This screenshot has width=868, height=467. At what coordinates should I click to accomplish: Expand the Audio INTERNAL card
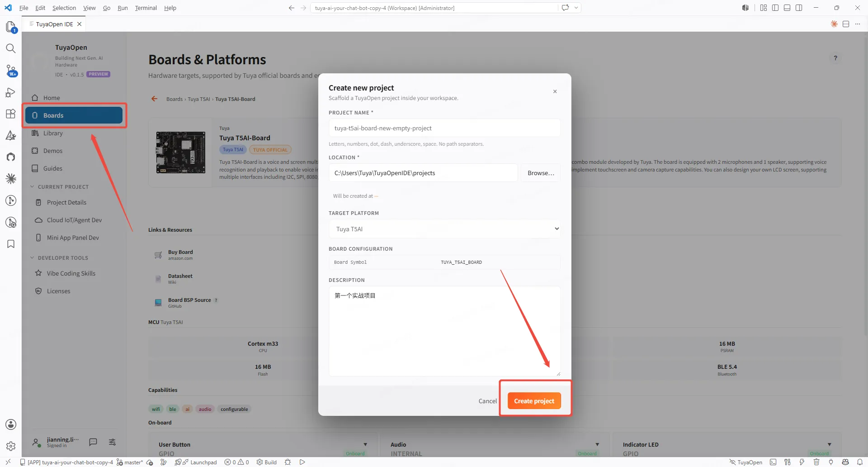tap(597, 444)
